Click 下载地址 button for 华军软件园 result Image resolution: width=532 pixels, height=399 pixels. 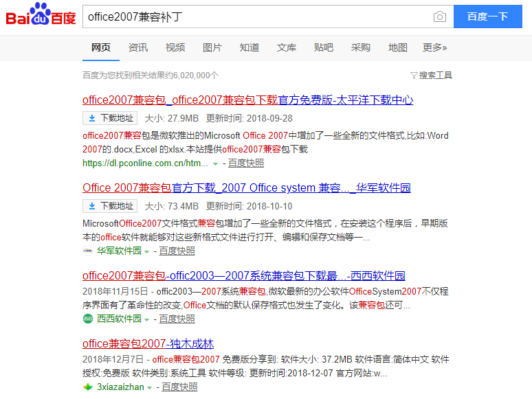pyautogui.click(x=110, y=206)
